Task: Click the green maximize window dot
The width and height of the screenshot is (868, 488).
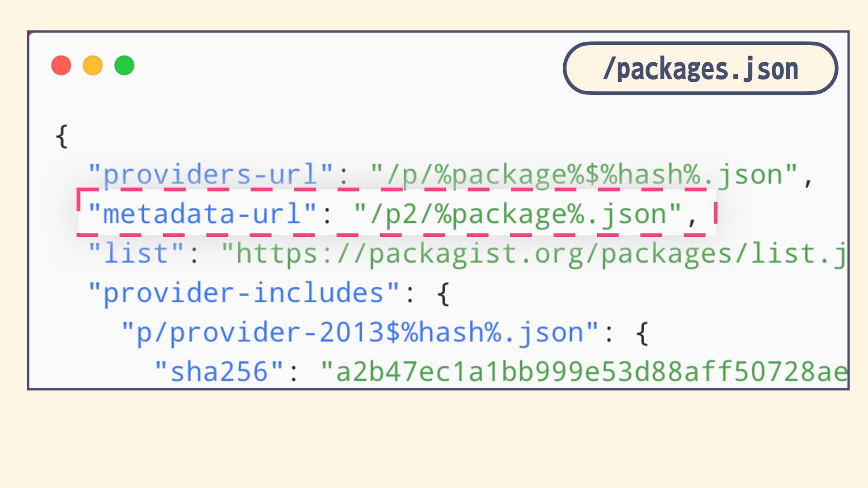Action: pyautogui.click(x=124, y=66)
